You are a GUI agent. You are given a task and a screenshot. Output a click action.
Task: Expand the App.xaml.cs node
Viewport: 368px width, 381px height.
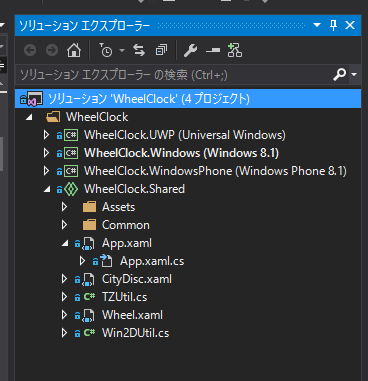pos(83,261)
